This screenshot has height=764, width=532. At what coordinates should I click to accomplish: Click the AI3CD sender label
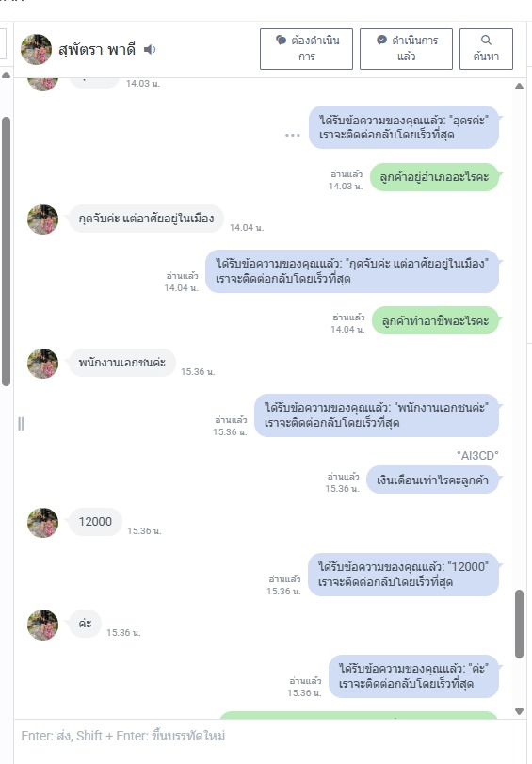click(x=477, y=455)
